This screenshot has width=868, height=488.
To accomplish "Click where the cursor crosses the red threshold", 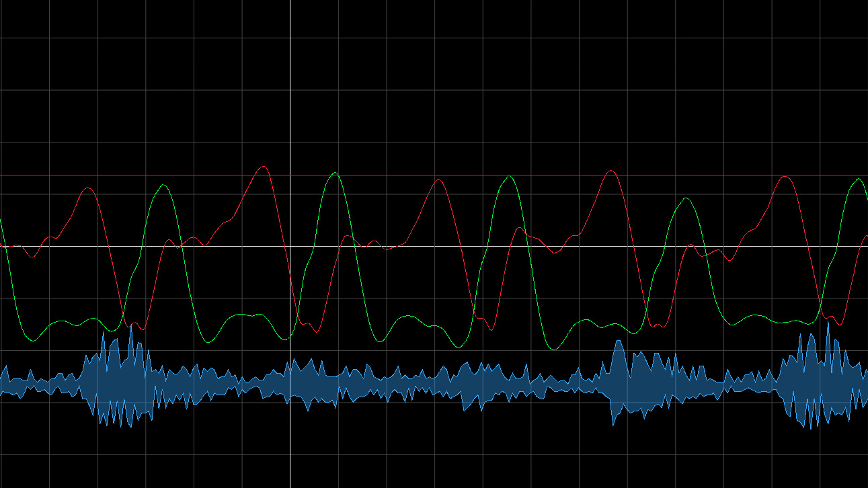I will click(x=290, y=175).
